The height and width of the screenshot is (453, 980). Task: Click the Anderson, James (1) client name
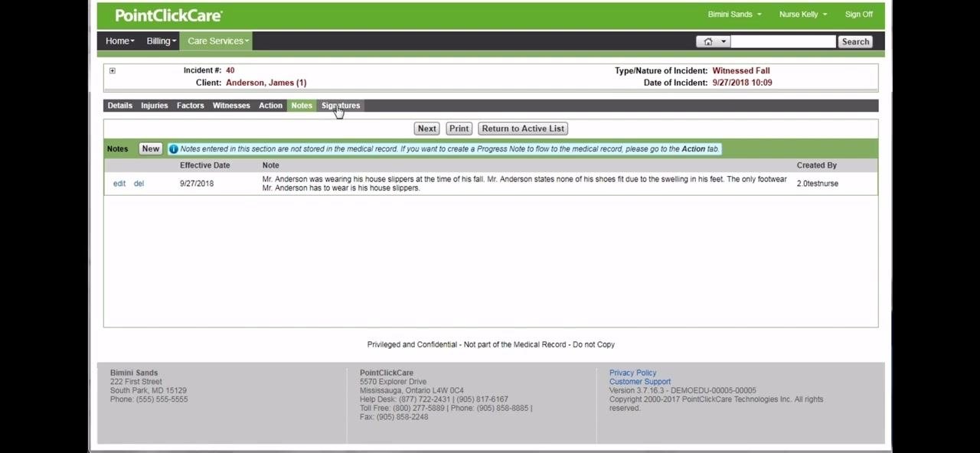coord(266,83)
